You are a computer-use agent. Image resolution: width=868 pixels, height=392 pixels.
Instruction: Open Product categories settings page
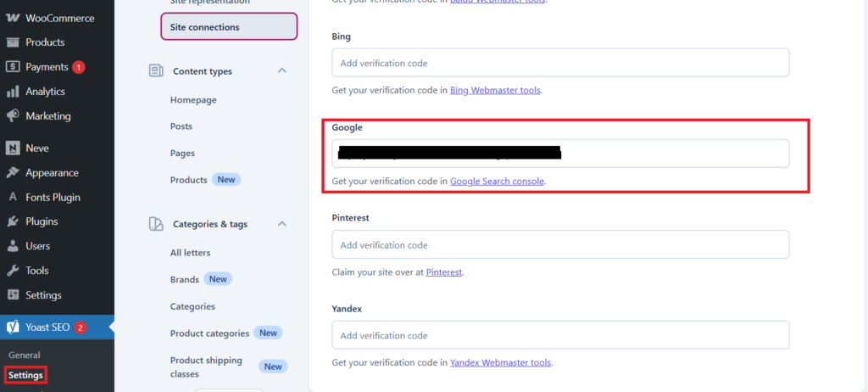(x=209, y=333)
